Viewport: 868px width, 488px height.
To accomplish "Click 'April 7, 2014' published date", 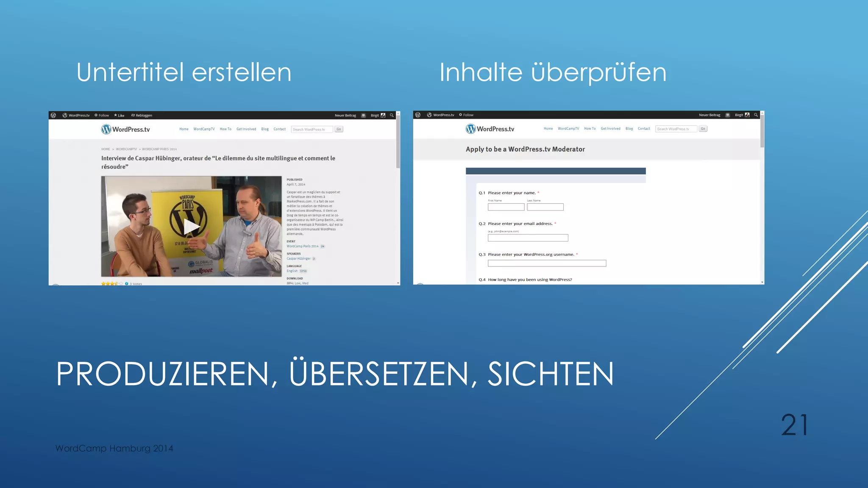I will (x=296, y=185).
